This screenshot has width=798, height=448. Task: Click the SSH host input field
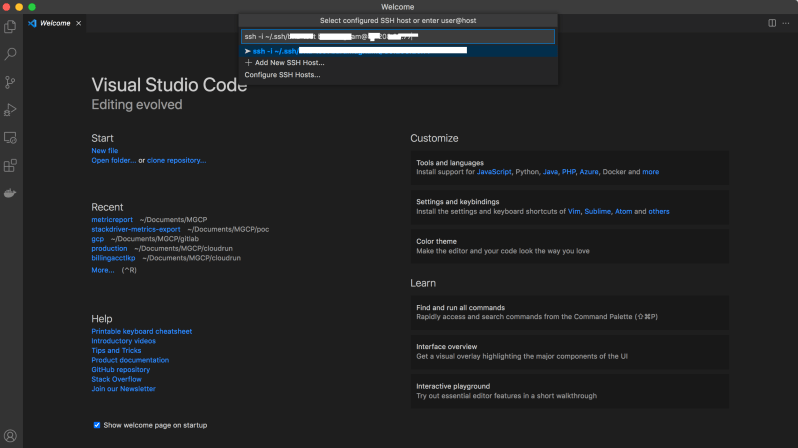click(x=397, y=37)
